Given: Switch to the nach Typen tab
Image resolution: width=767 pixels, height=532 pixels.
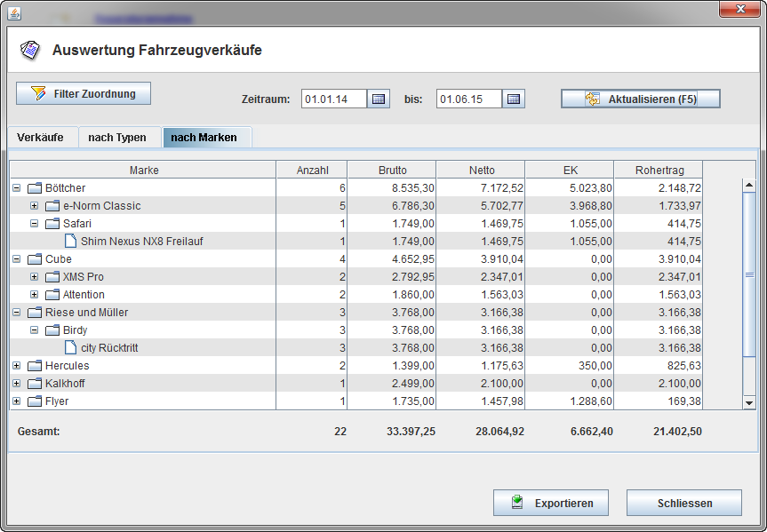Looking at the screenshot, I should [x=116, y=138].
